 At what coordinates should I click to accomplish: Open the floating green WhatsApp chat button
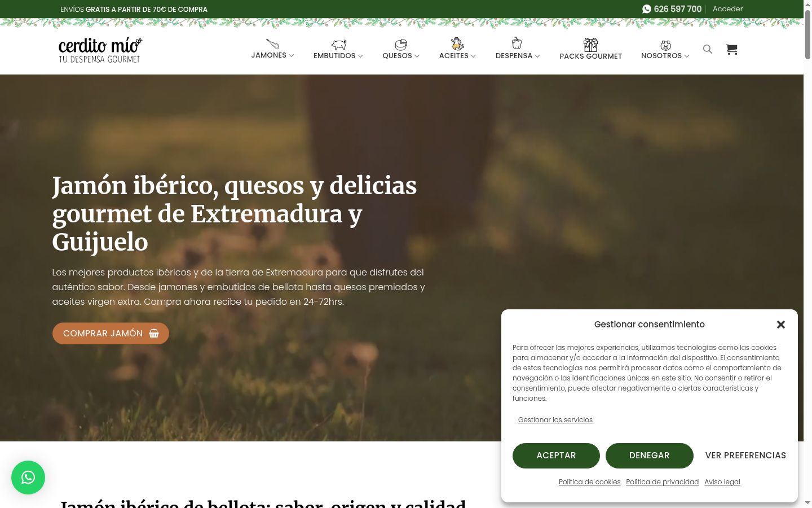click(28, 478)
